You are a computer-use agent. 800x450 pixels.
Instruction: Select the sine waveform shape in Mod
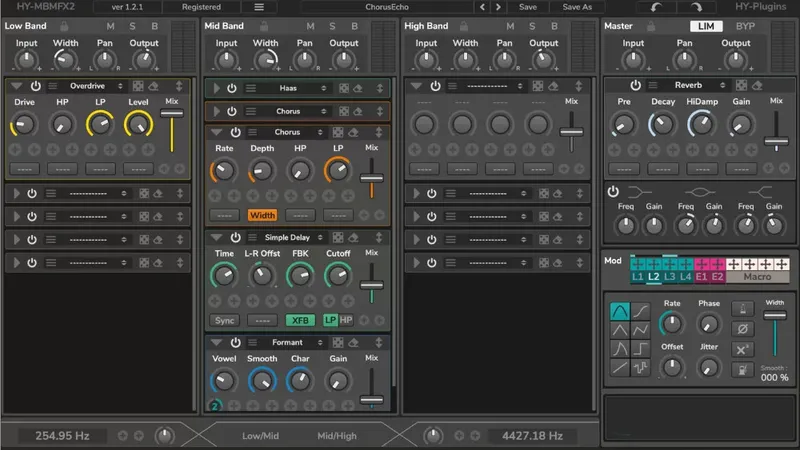620,311
